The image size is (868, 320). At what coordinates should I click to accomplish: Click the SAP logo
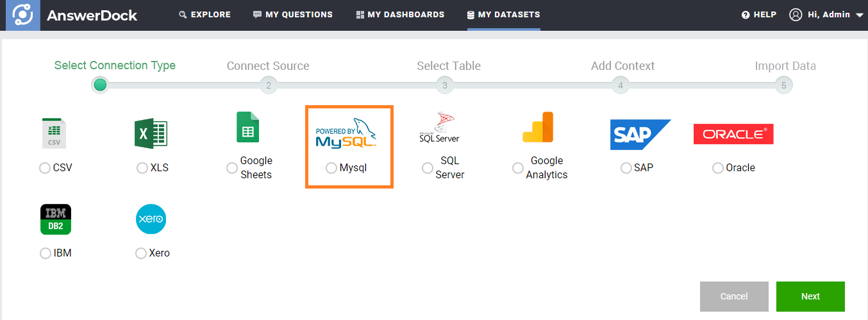tap(640, 134)
